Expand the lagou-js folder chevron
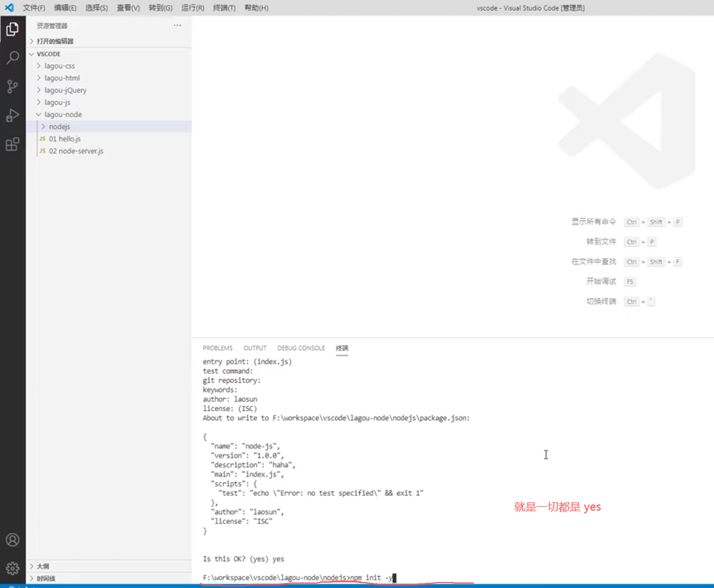The width and height of the screenshot is (714, 588). coord(39,102)
